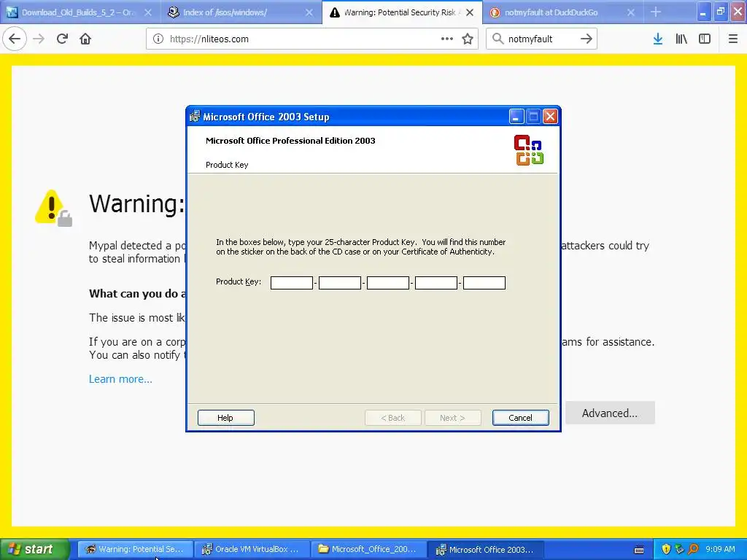The height and width of the screenshot is (560, 747).
Task: Close the Warning: Potential Security Risk tab
Action: point(470,12)
